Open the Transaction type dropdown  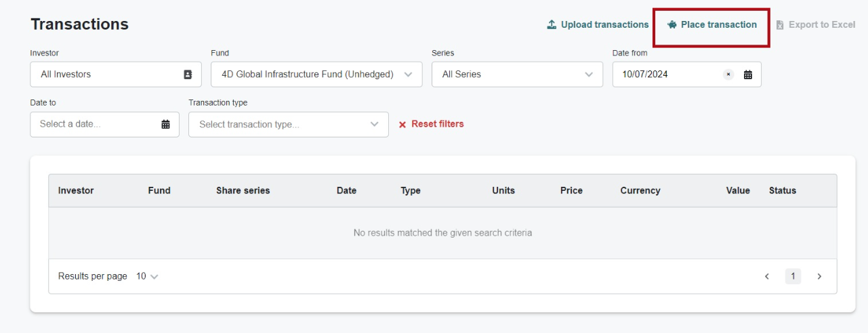375,125
